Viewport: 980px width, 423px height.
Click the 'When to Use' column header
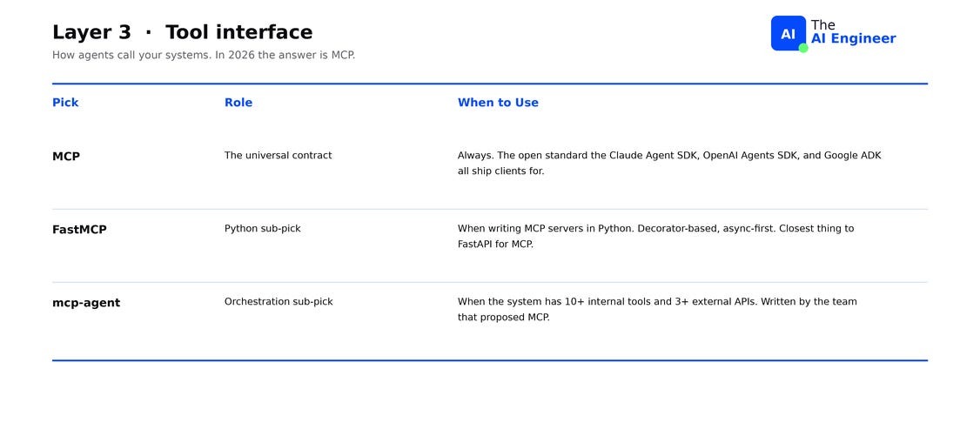click(x=498, y=103)
